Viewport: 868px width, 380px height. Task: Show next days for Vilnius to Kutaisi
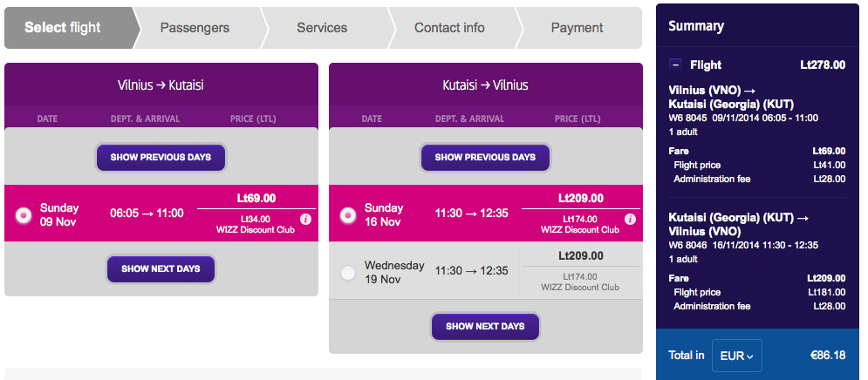[161, 269]
